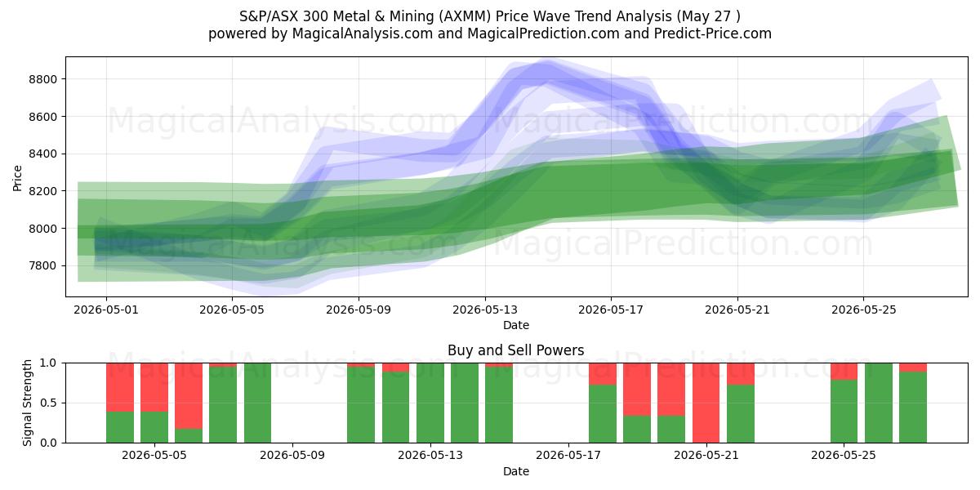Click the leftmost bar in Buy and Sell Powers

120,403
